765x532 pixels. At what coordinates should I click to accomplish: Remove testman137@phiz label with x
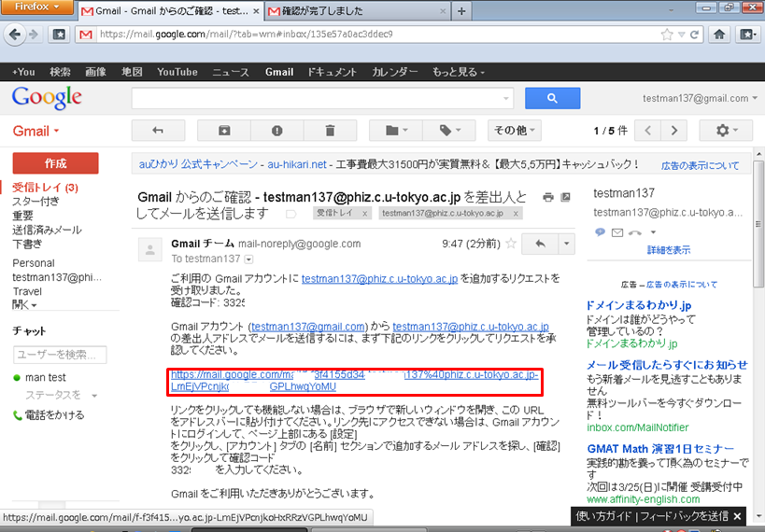click(x=516, y=213)
